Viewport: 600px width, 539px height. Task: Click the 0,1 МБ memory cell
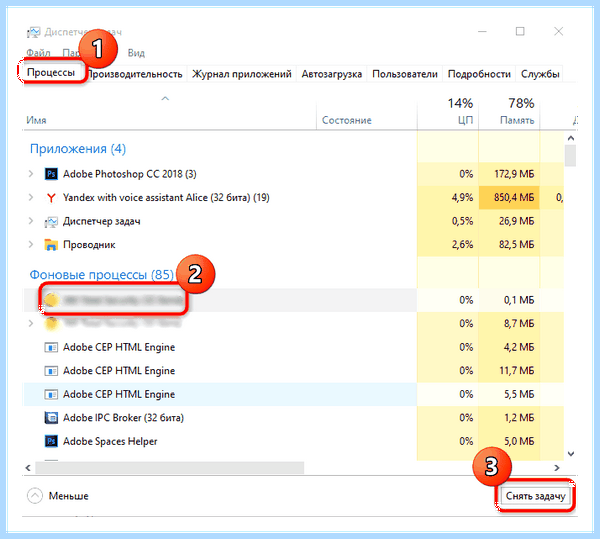(x=509, y=300)
